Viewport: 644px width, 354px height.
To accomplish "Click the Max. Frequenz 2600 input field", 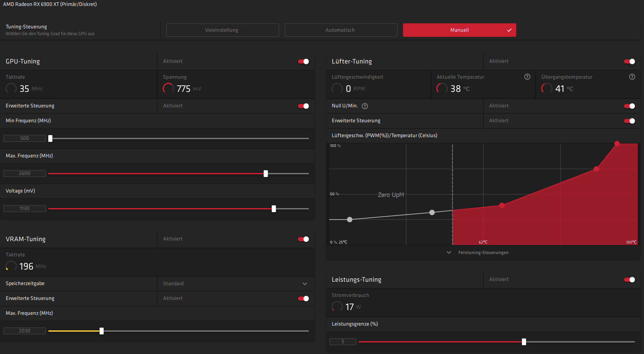I will click(25, 174).
